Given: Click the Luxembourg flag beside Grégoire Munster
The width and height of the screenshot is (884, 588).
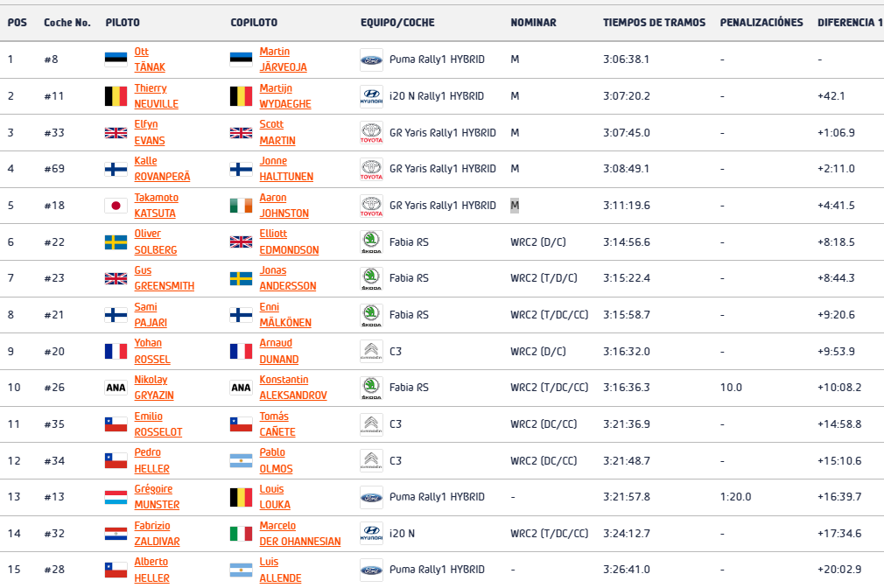Looking at the screenshot, I should coord(116,497).
